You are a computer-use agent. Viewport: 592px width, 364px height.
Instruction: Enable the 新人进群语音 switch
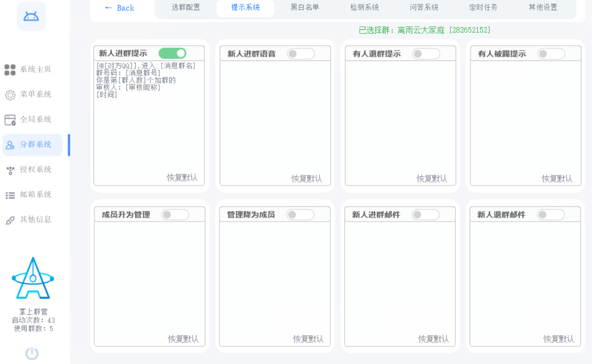[x=301, y=54]
